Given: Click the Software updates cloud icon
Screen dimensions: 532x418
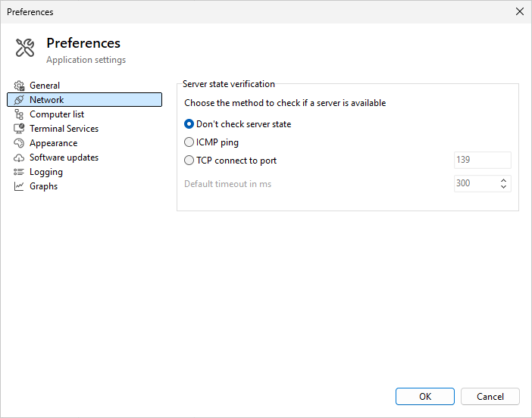Looking at the screenshot, I should [x=19, y=158].
